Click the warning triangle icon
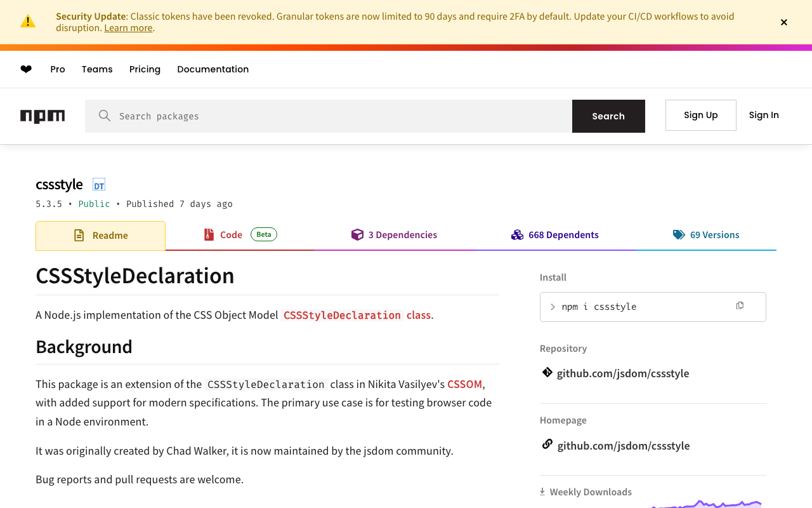Viewport: 812px width, 508px height. pos(28,22)
